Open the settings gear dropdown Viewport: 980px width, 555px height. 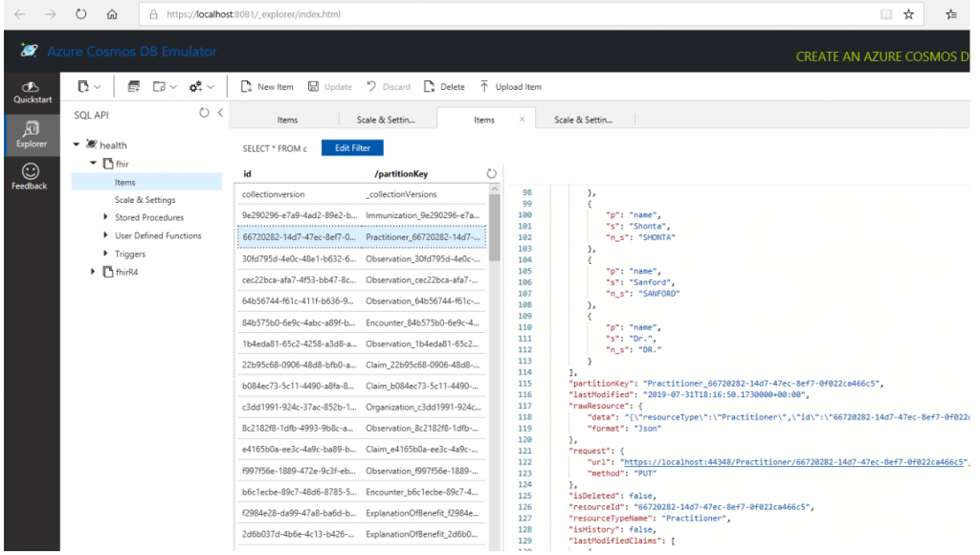201,87
